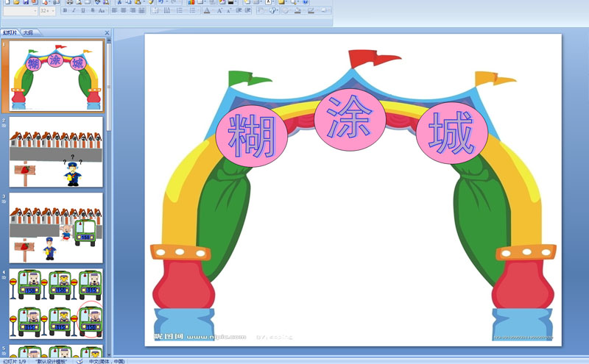This screenshot has height=364, width=589.
Task: Insert chart icon in top toolbar
Action: [191, 2]
